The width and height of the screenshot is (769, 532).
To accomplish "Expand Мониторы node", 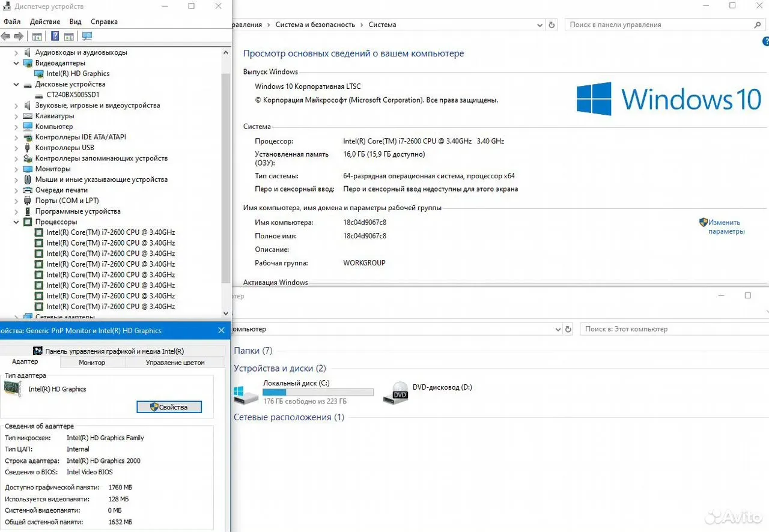I will tap(16, 169).
